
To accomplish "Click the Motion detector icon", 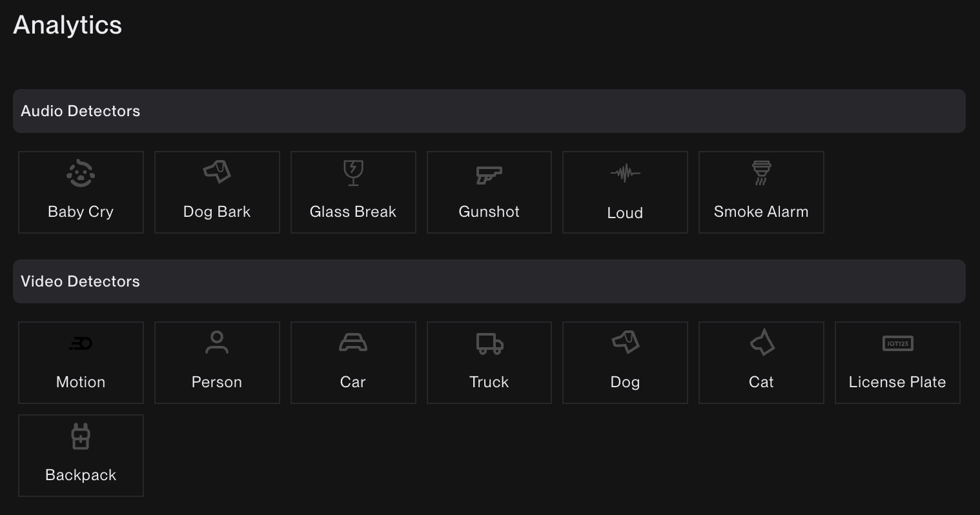I will point(81,343).
